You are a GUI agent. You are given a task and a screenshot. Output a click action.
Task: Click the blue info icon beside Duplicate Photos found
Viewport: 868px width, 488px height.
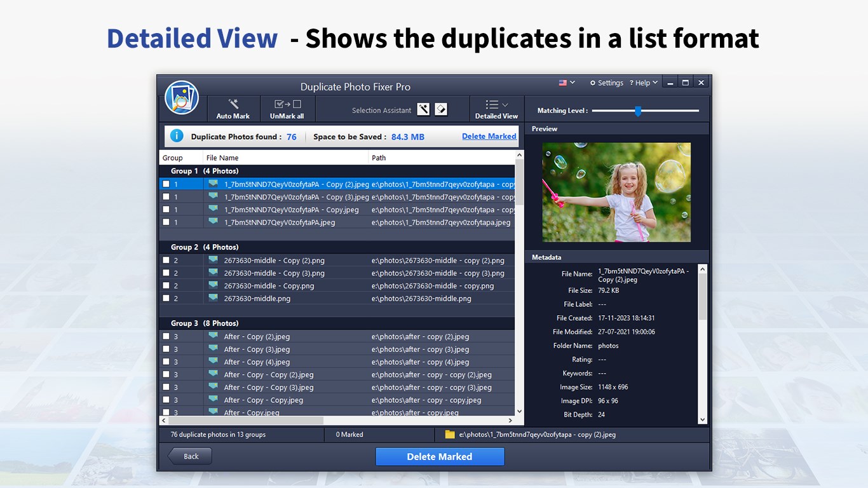177,136
